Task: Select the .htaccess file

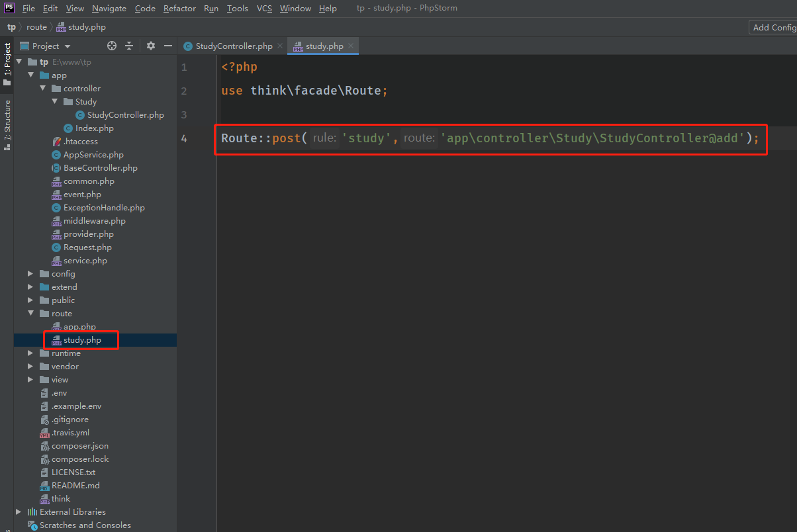Action: pyautogui.click(x=75, y=141)
